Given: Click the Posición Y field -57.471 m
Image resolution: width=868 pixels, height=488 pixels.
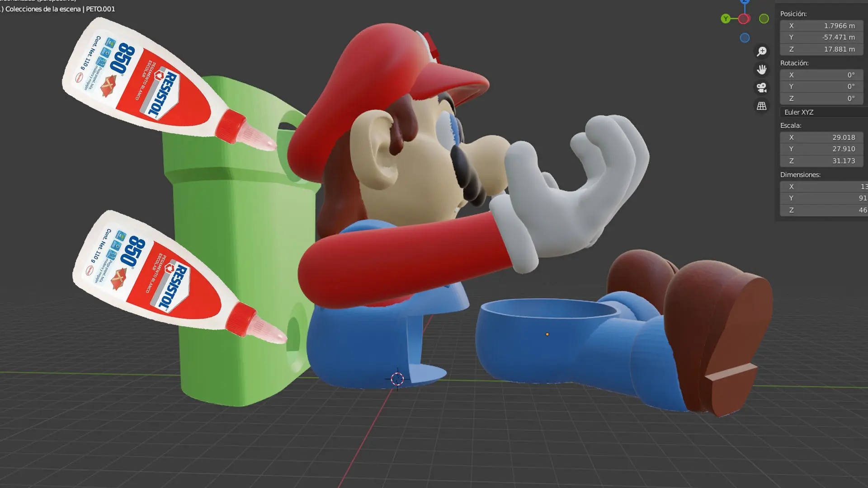Looking at the screenshot, I should 821,37.
